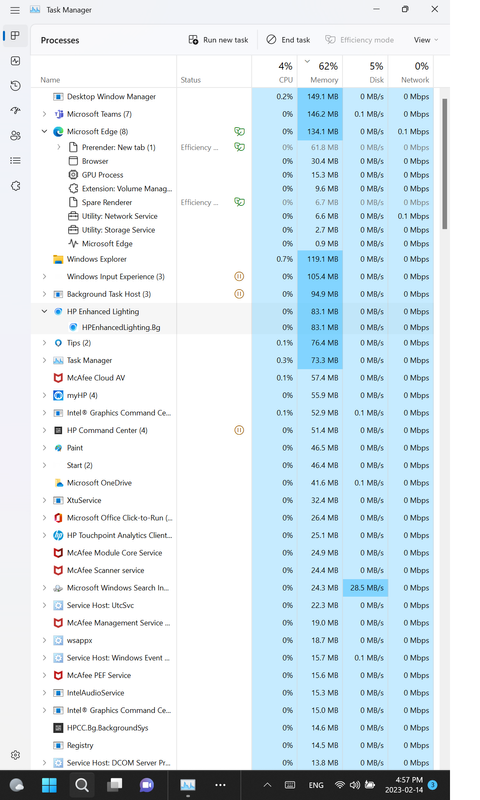This screenshot has width=480, height=800.
Task: Open the App history sidebar tab
Action: click(15, 86)
